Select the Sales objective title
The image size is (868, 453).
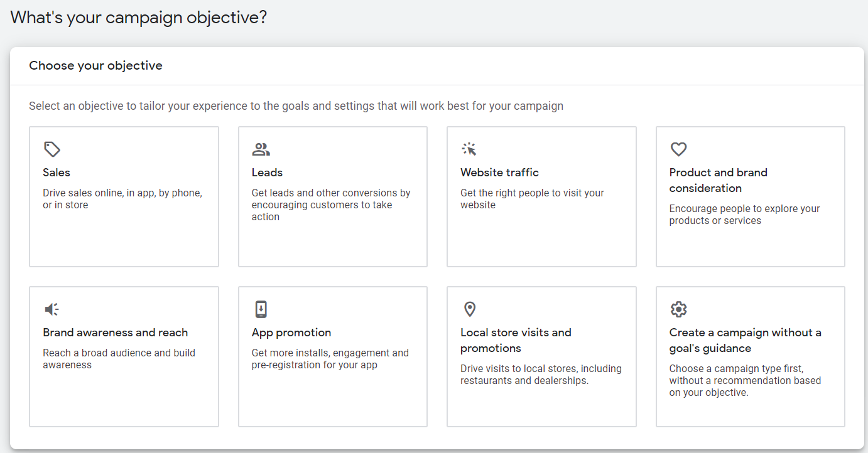[x=57, y=173]
